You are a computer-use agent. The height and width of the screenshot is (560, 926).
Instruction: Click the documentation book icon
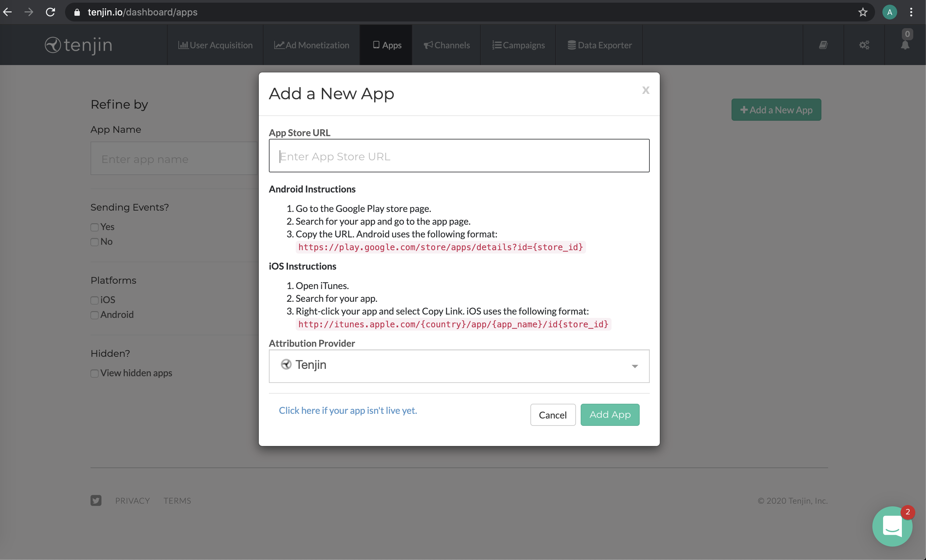click(823, 45)
